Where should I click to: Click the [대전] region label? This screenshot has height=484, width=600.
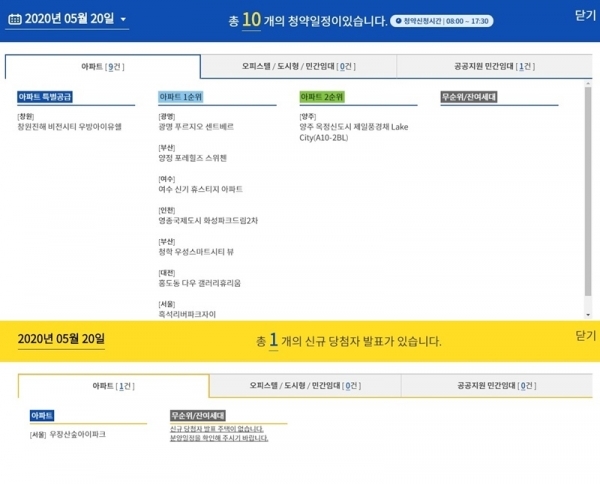coord(167,273)
